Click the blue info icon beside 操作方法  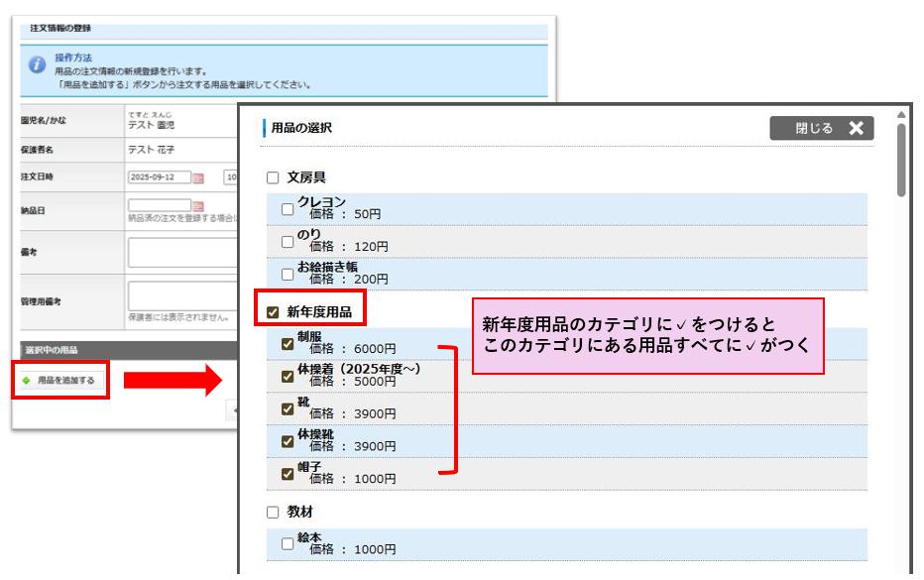pyautogui.click(x=37, y=64)
